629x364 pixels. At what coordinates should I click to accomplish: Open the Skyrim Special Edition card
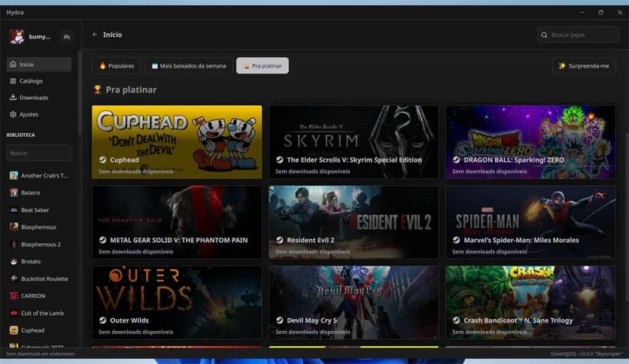(354, 142)
